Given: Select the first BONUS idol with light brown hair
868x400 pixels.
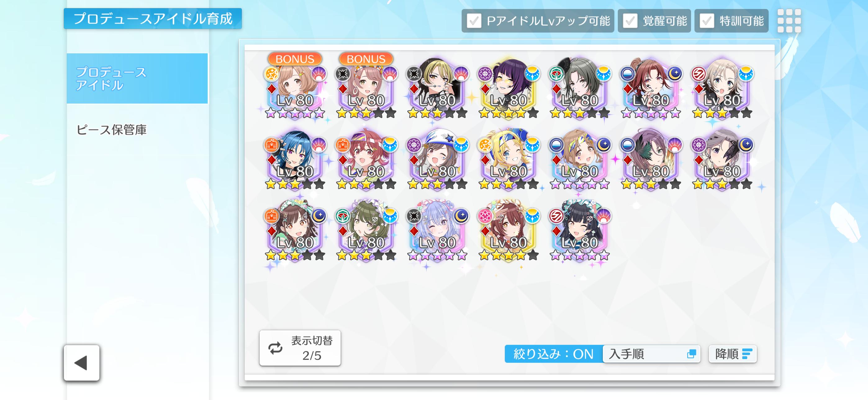Looking at the screenshot, I should 295,89.
